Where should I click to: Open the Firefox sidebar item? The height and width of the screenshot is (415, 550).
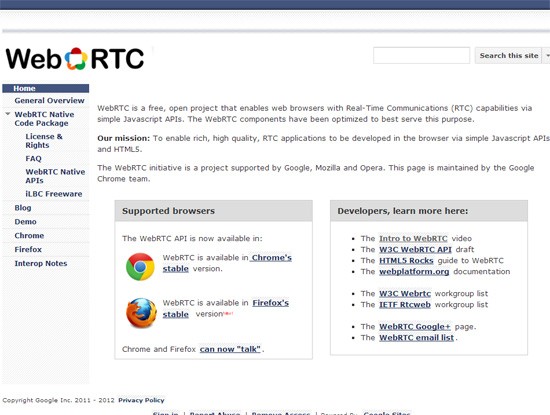[x=28, y=249]
